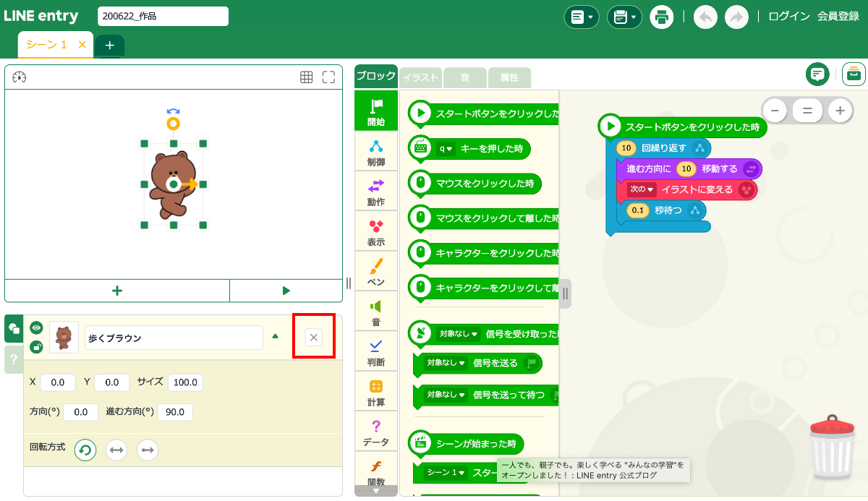Click the object name field 歩くブラウン

click(174, 338)
